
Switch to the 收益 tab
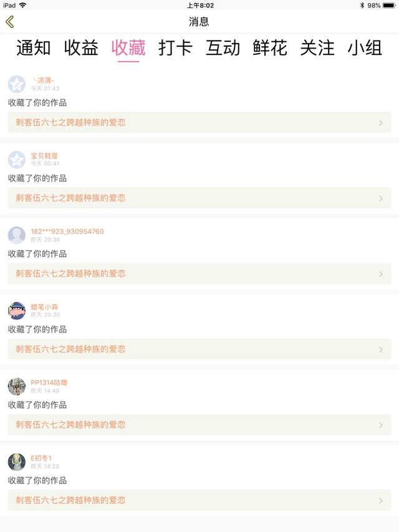point(81,48)
